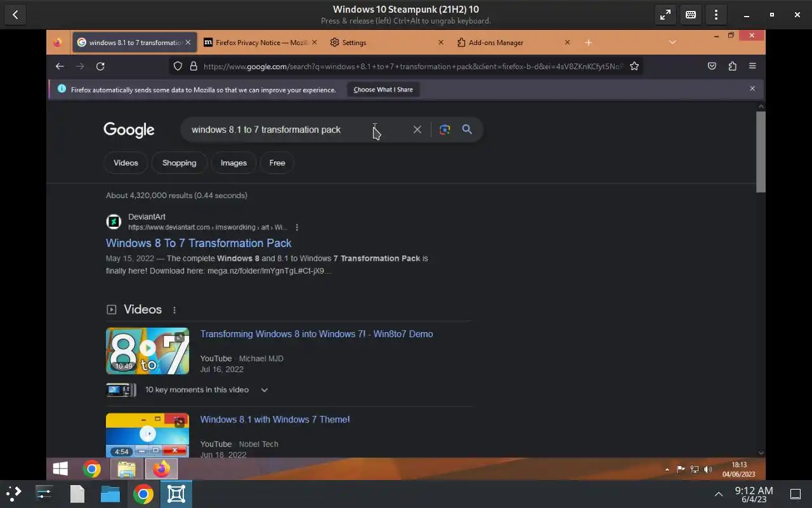
Task: Open the Firefox hamburger application menu
Action: point(752,66)
